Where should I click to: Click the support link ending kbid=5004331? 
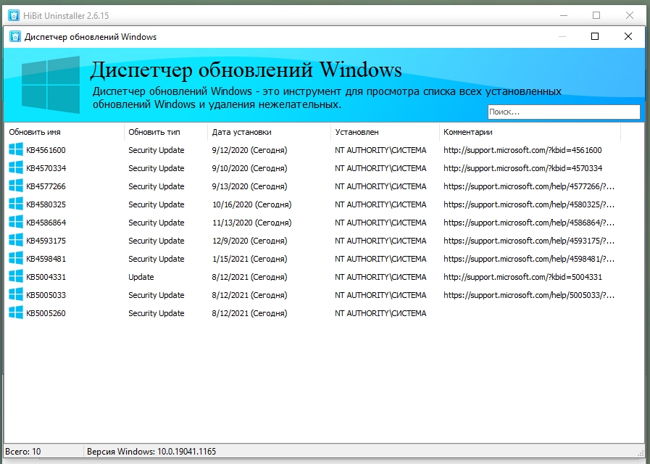coord(522,277)
